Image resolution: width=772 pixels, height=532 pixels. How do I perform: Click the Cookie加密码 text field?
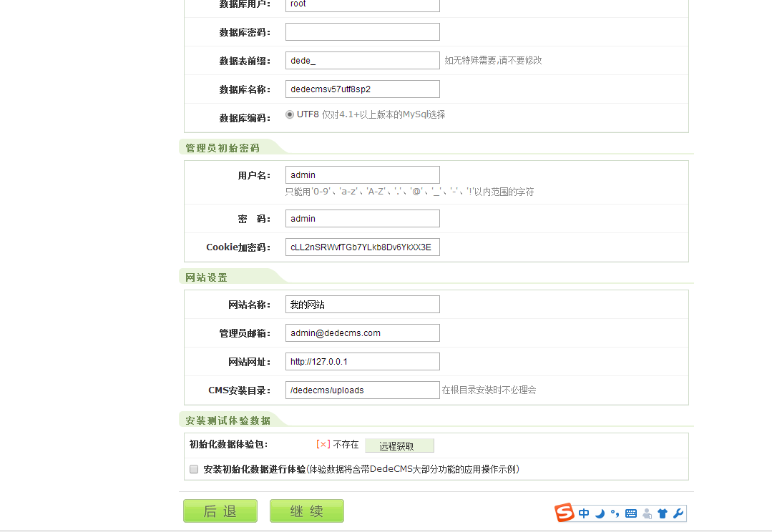[x=362, y=247]
